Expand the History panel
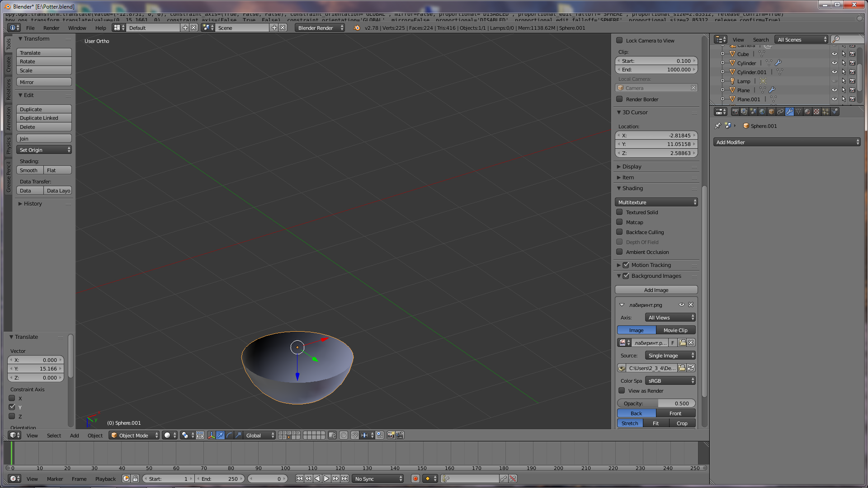The image size is (868, 488). click(x=33, y=203)
